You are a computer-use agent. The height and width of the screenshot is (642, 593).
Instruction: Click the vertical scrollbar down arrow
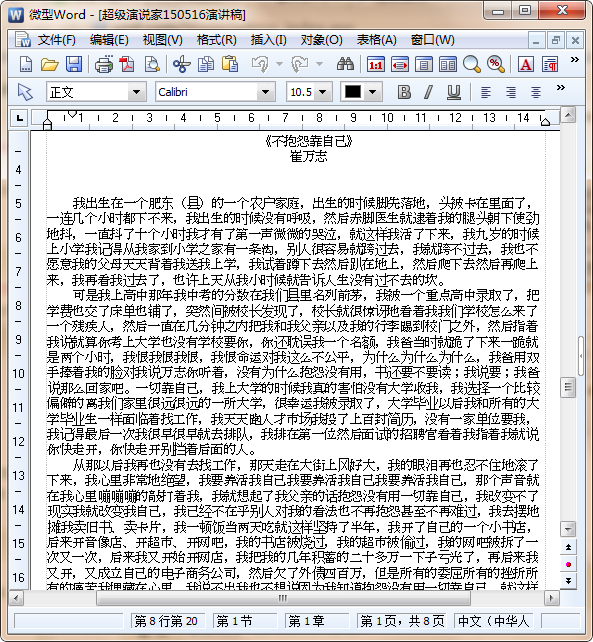pyautogui.click(x=568, y=529)
